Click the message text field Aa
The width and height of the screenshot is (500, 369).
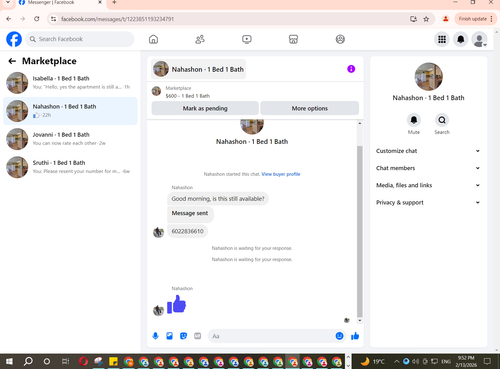click(272, 336)
